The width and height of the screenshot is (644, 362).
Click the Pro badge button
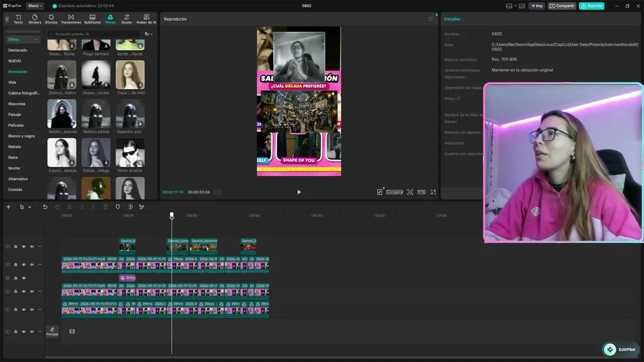point(537,6)
